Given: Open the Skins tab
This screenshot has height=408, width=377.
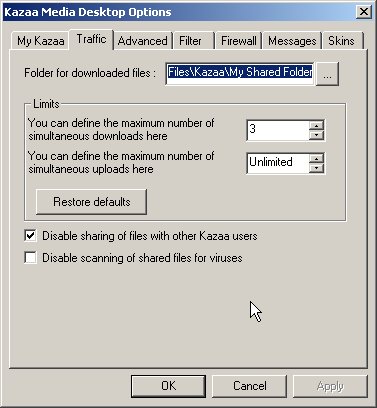Looking at the screenshot, I should [x=342, y=41].
